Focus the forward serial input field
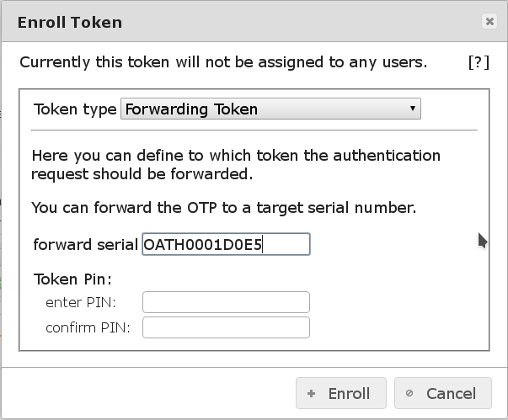Image resolution: width=508 pixels, height=420 pixels. click(x=226, y=245)
